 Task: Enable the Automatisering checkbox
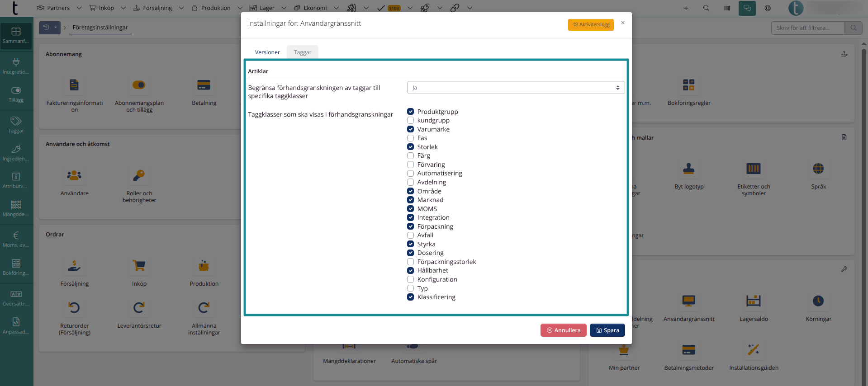point(410,173)
